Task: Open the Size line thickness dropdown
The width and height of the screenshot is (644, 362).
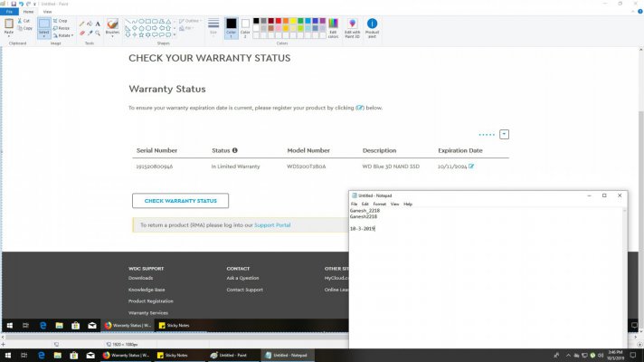Action: tap(213, 27)
